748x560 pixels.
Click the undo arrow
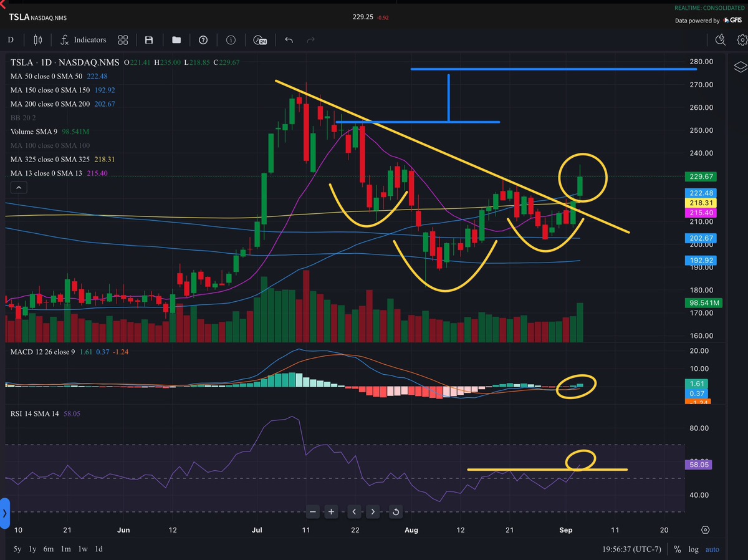point(289,40)
